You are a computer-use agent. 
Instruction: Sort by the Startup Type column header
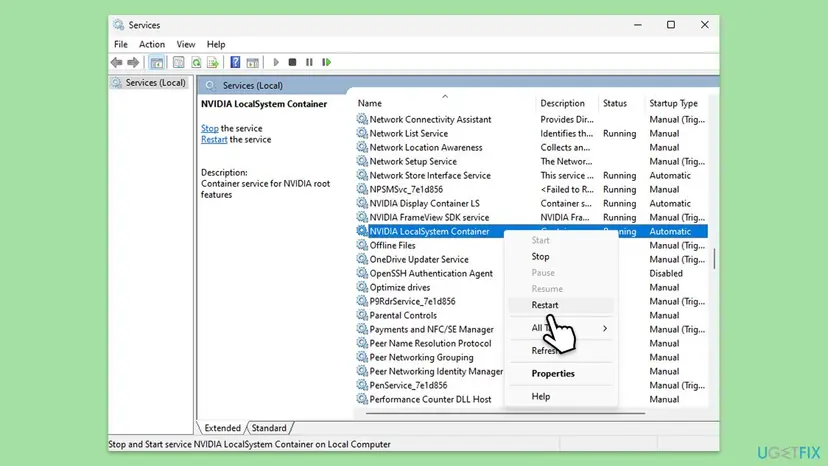click(676, 103)
